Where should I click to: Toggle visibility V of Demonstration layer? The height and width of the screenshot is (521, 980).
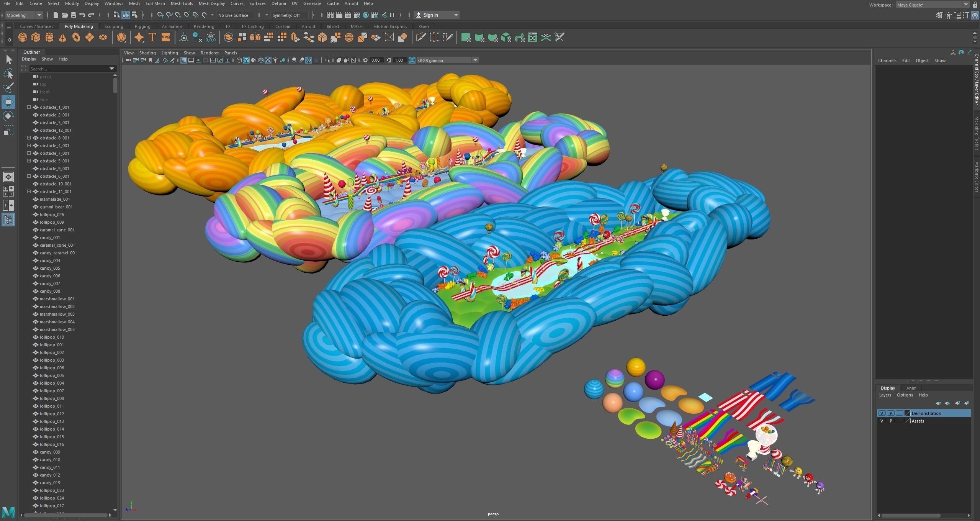click(x=882, y=413)
